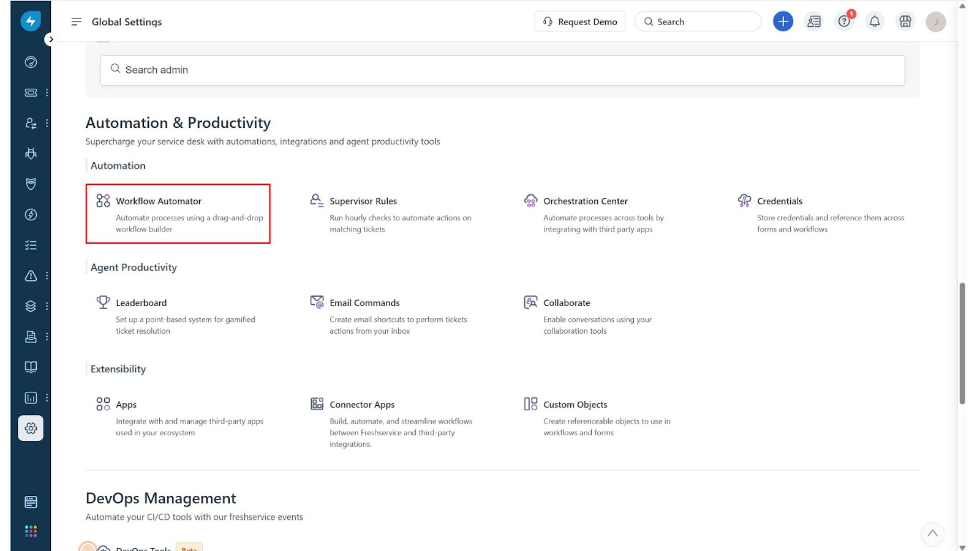Click the Global Settings page title
980x551 pixels.
[x=127, y=21]
